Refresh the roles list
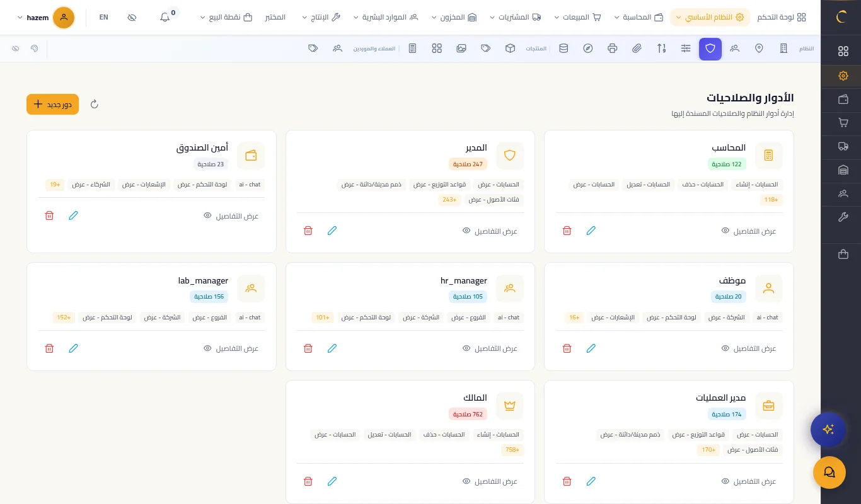The image size is (861, 504). [95, 104]
